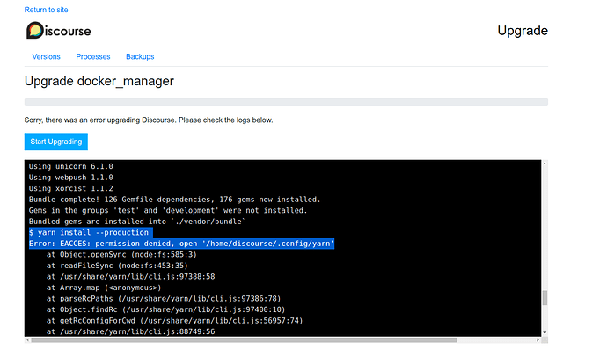
Task: Click the log scroll-up arrow
Action: [545, 164]
